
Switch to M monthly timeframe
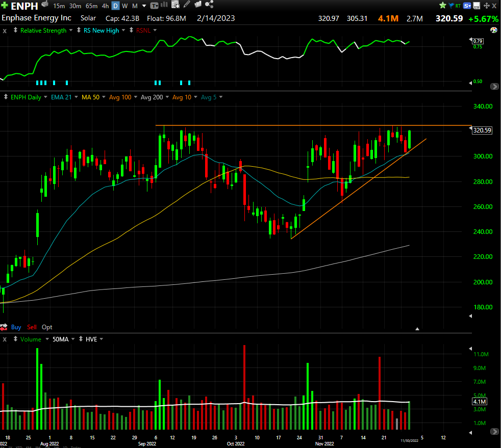[x=135, y=6]
